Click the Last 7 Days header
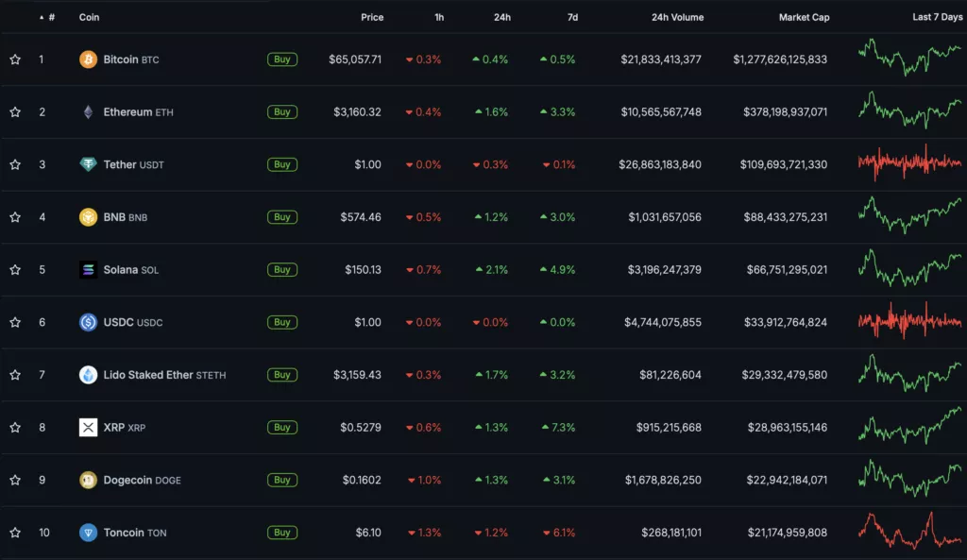 [938, 17]
